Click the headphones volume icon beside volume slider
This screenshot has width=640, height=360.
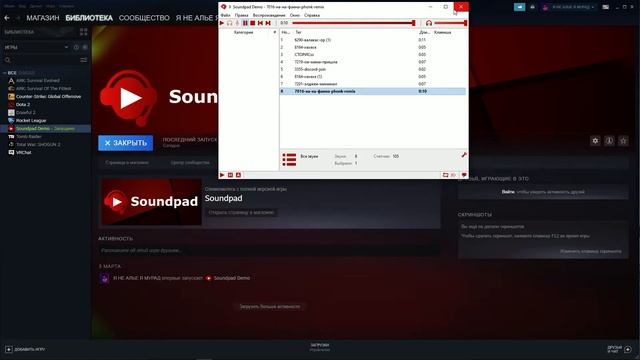pyautogui.click(x=429, y=23)
